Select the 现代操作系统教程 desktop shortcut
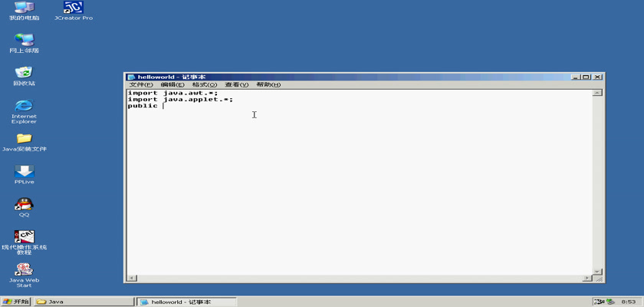The width and height of the screenshot is (644, 307). [25, 243]
